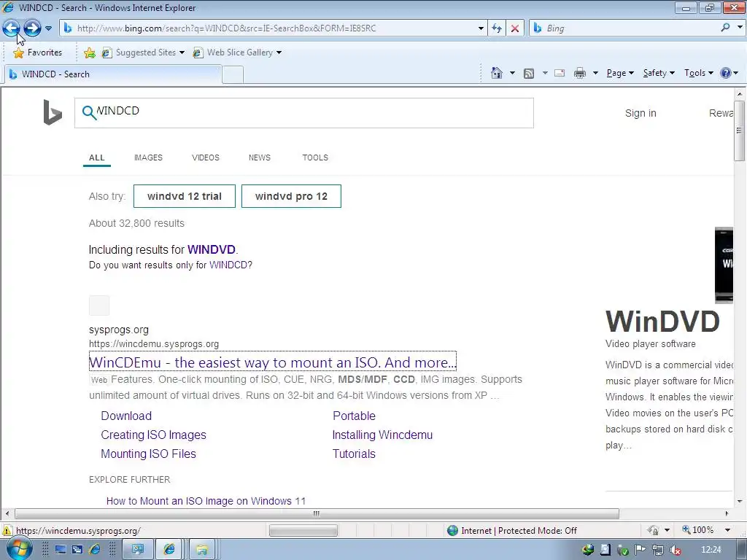Try the 'windvd pro 12' suggestion

[x=291, y=196]
